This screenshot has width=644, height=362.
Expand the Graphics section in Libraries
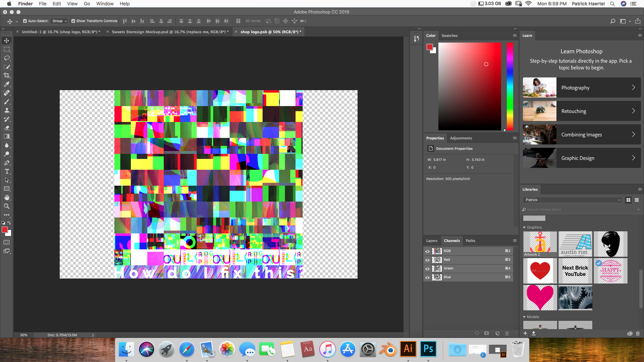(524, 227)
